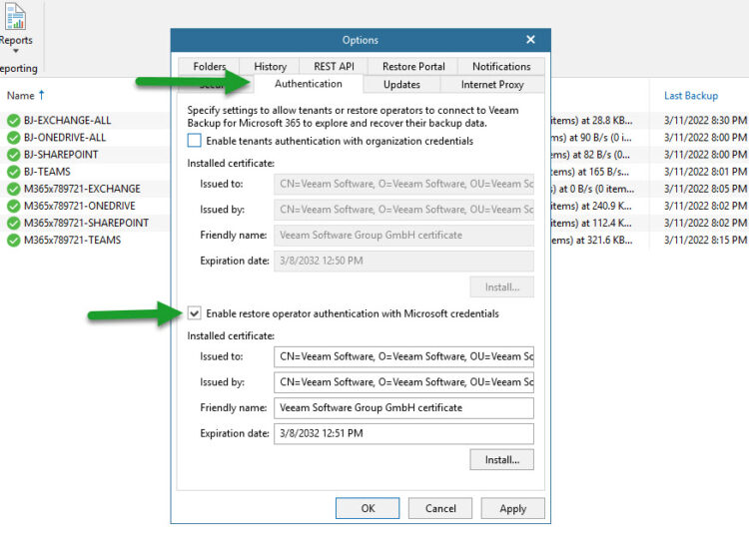This screenshot has width=749, height=560.
Task: Click the Apply button
Action: [512, 508]
